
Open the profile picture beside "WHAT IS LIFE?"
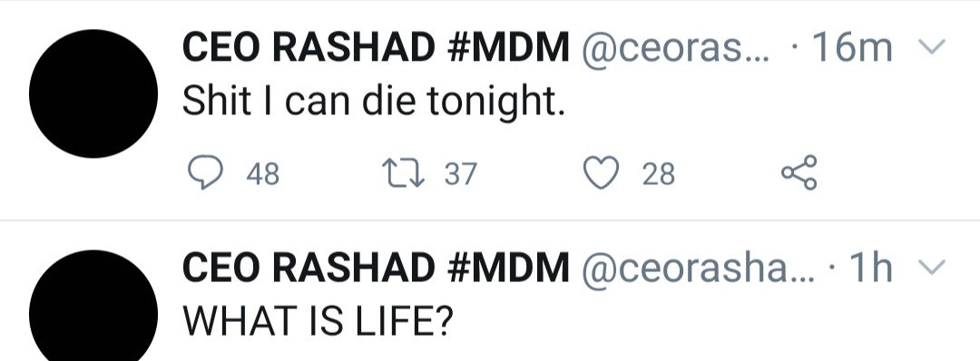click(93, 306)
